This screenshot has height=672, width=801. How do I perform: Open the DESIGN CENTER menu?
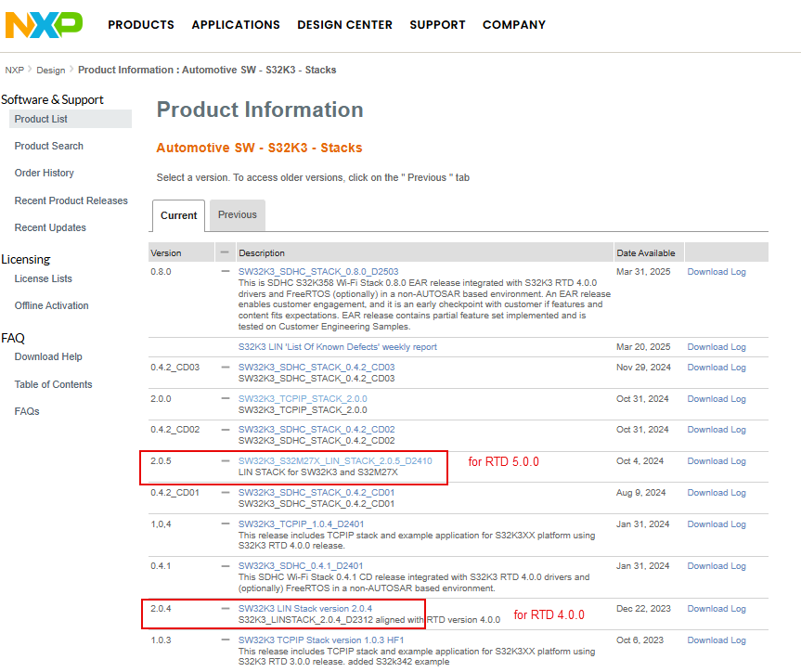click(344, 25)
